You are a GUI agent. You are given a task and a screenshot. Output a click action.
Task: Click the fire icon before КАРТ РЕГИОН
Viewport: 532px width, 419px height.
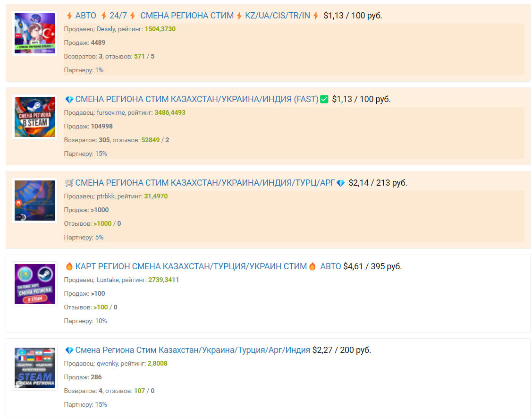coord(69,266)
